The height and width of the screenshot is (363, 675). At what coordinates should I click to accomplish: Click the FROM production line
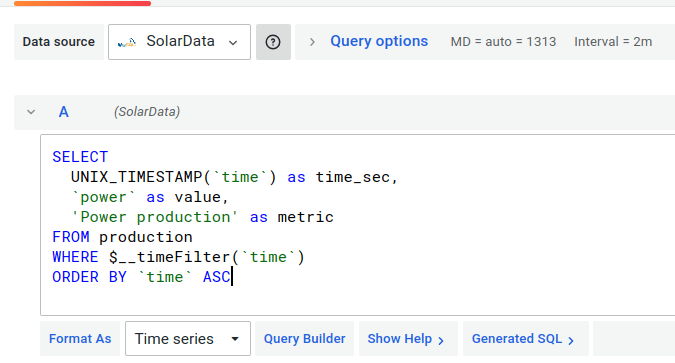122,237
